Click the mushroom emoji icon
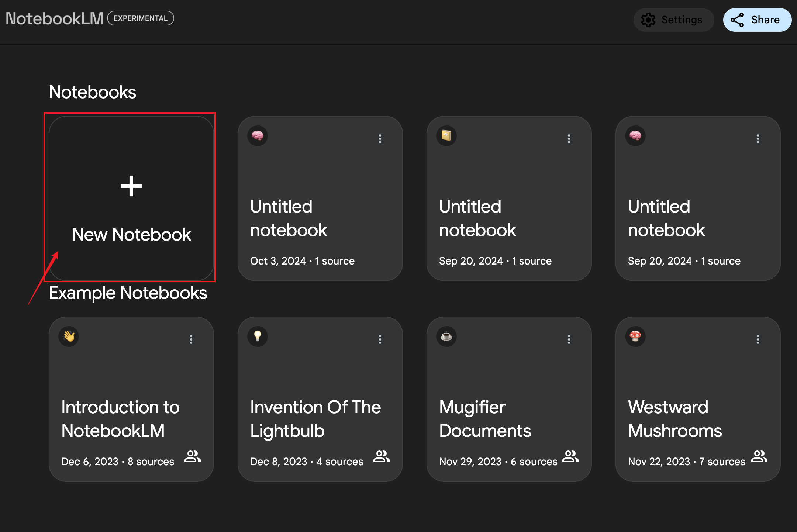 click(635, 336)
